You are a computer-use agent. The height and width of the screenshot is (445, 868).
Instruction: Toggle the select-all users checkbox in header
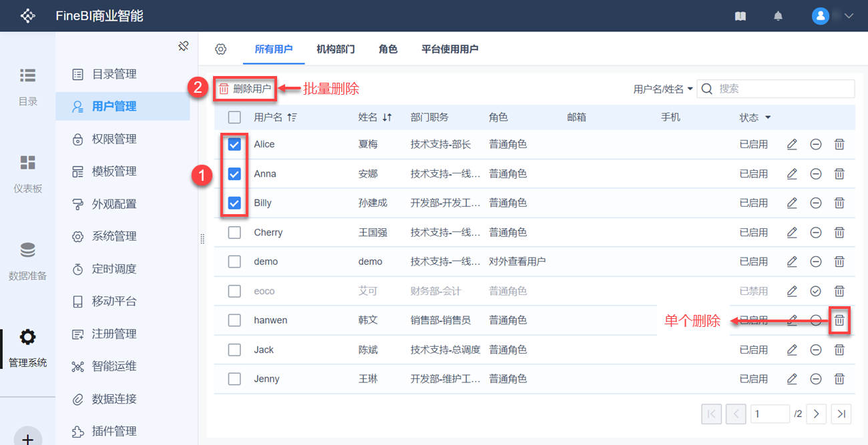234,117
